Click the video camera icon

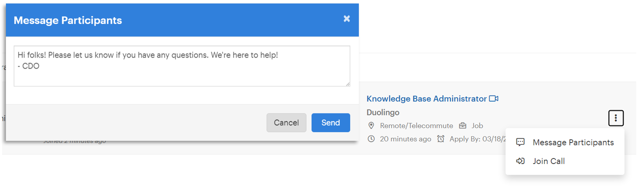point(493,99)
